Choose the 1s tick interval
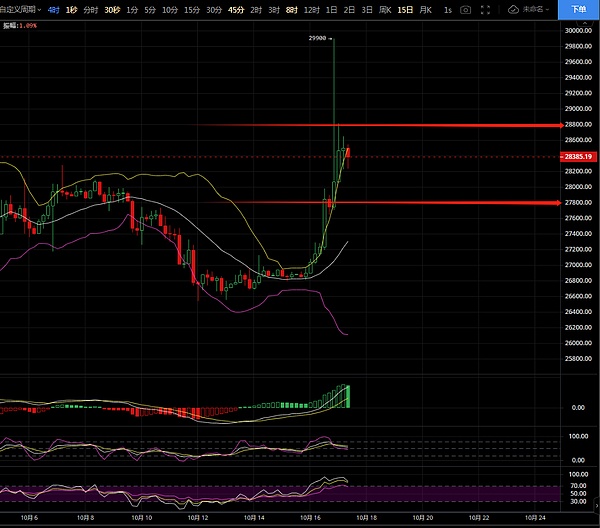This screenshot has height=528, width=600. click(x=447, y=9)
